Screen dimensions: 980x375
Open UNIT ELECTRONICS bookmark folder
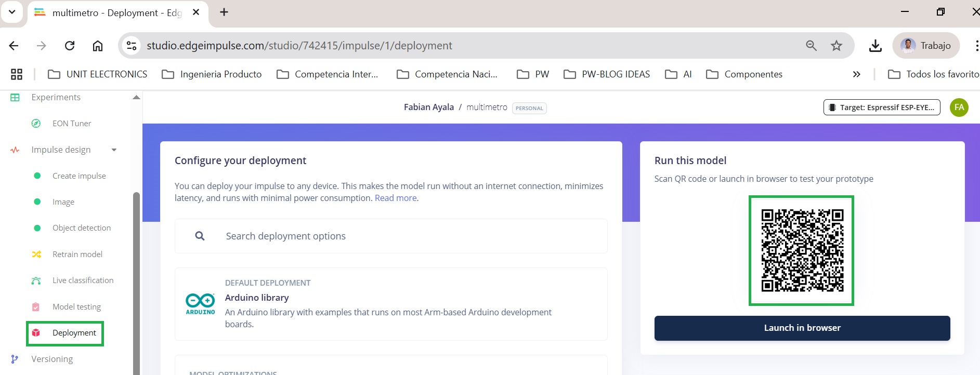(x=98, y=74)
